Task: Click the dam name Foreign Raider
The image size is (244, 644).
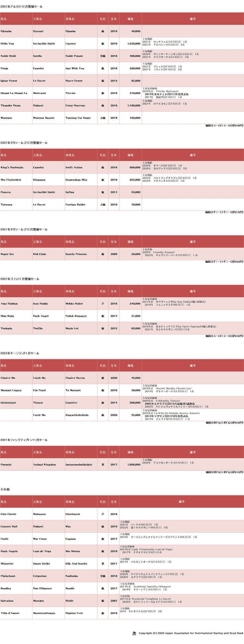Action: coord(75,205)
